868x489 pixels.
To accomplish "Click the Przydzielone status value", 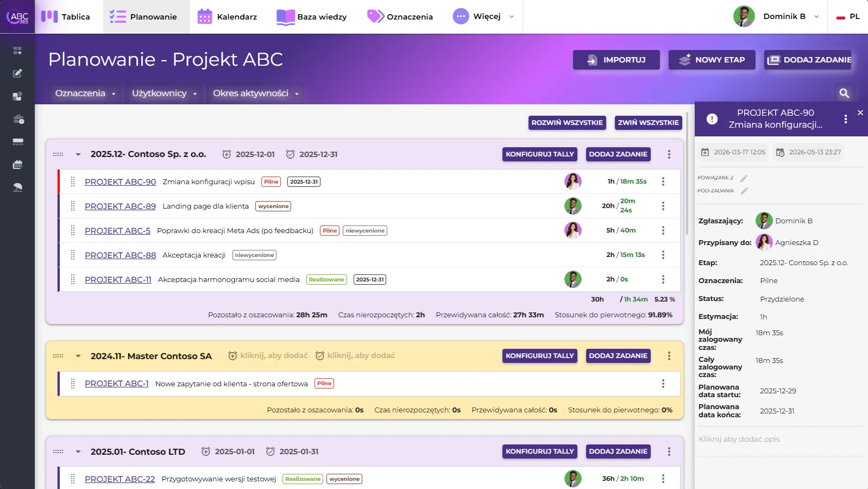I will click(782, 299).
